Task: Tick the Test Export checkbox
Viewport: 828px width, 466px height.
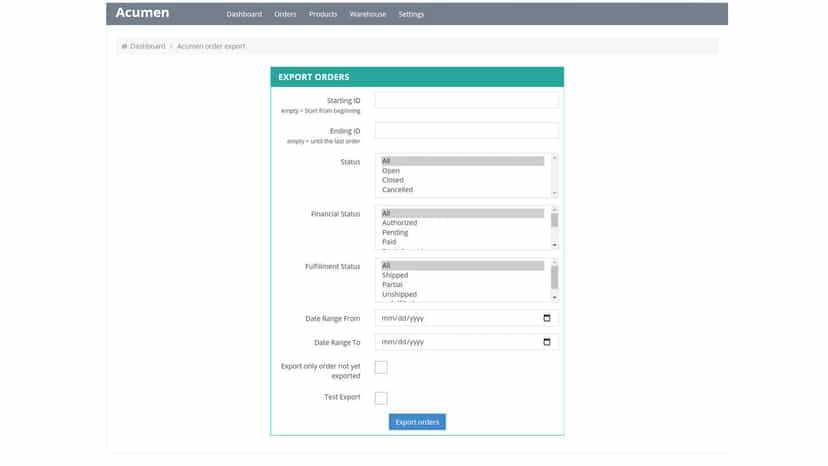Action: tap(381, 398)
